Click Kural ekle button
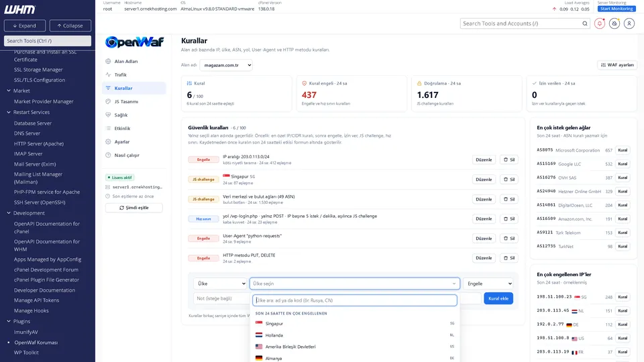The height and width of the screenshot is (362, 644). 498,298
